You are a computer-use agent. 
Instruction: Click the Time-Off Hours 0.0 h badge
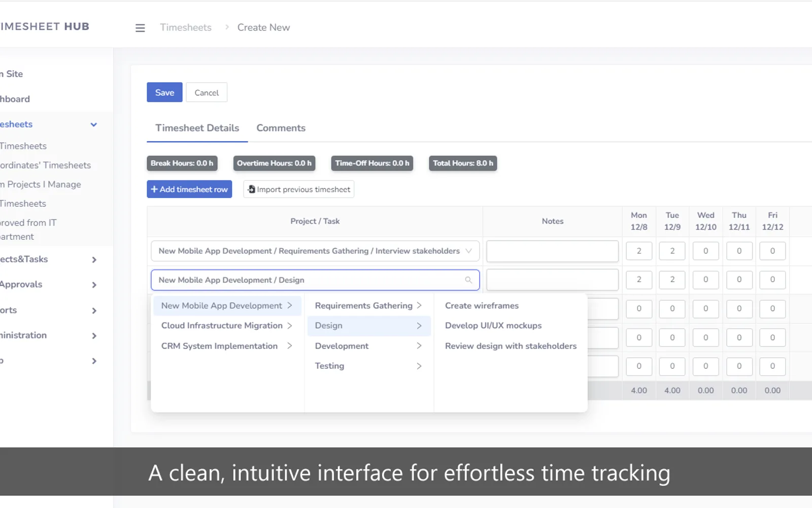tap(372, 163)
